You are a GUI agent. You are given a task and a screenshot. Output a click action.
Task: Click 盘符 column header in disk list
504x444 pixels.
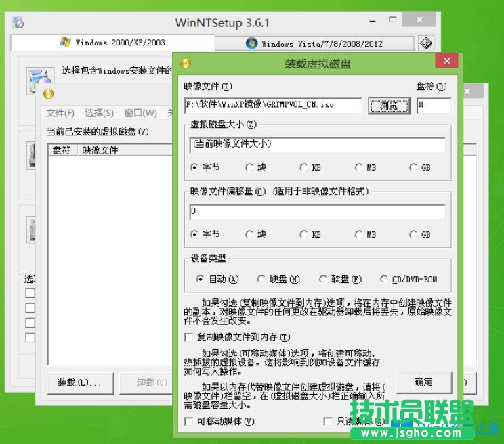(x=62, y=150)
